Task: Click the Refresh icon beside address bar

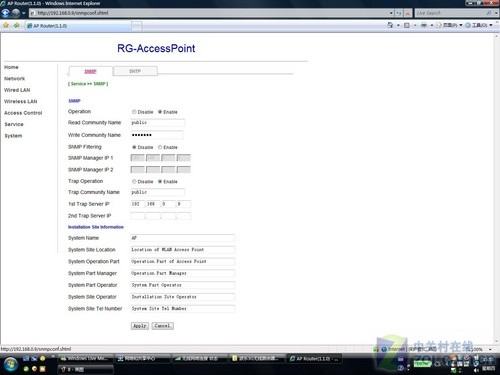Action: point(399,13)
